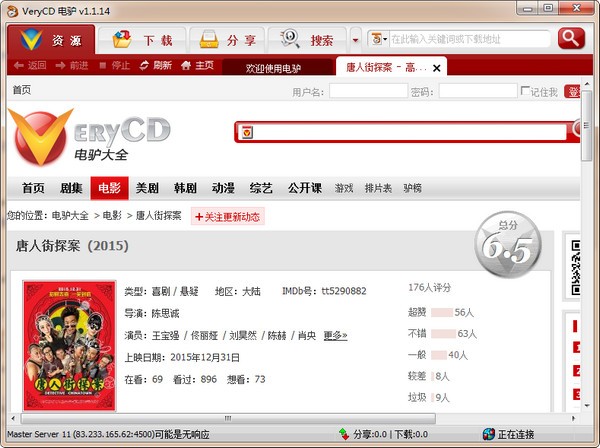Click the red login button
This screenshot has height=448, width=600.
572,92
